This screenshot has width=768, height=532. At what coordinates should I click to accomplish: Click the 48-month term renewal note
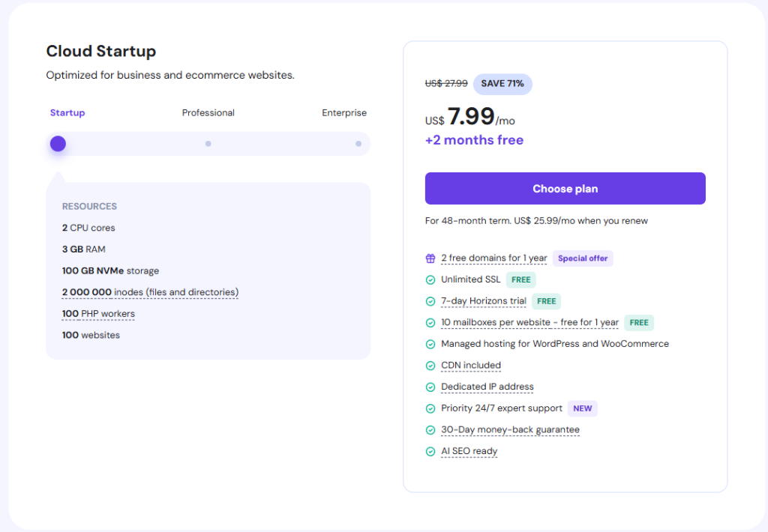point(536,221)
